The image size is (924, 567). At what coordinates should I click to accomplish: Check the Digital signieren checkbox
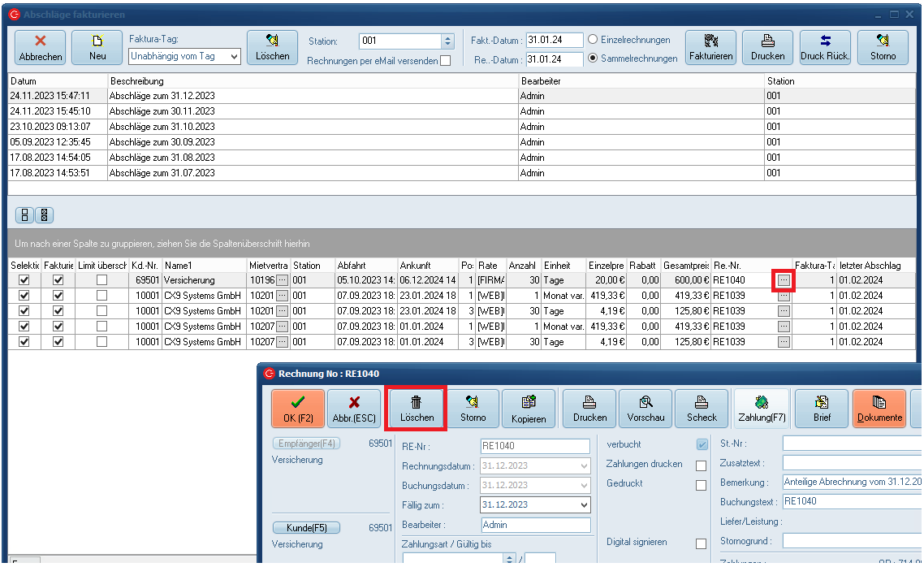click(701, 543)
